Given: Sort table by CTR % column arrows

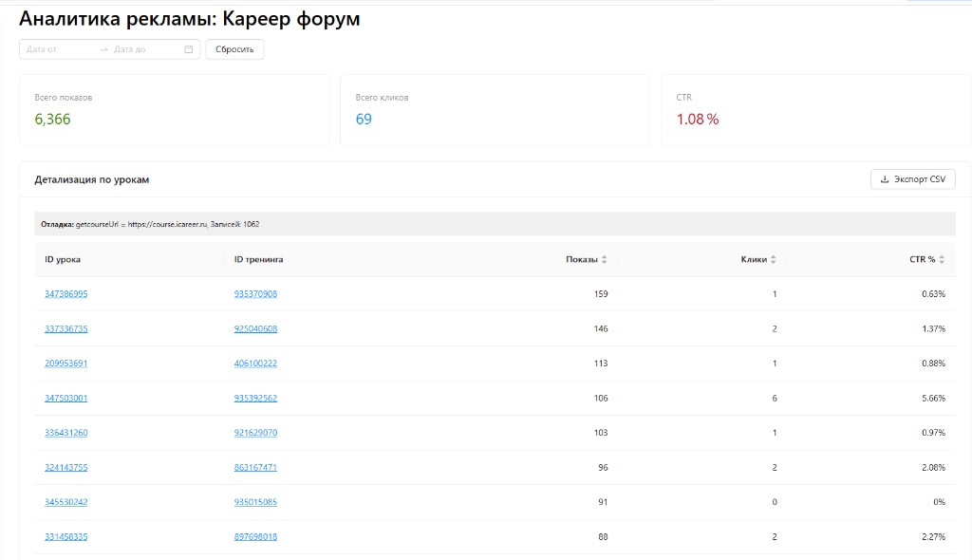Looking at the screenshot, I should click(942, 260).
